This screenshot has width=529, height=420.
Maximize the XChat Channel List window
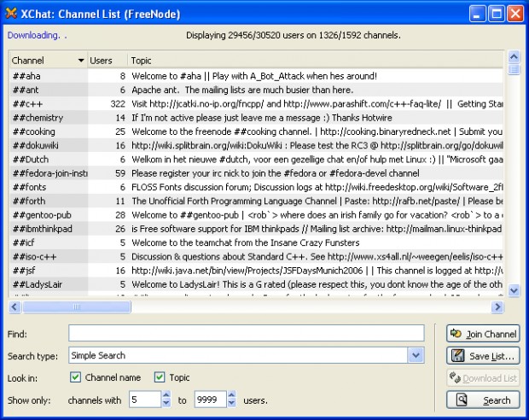pyautogui.click(x=497, y=14)
